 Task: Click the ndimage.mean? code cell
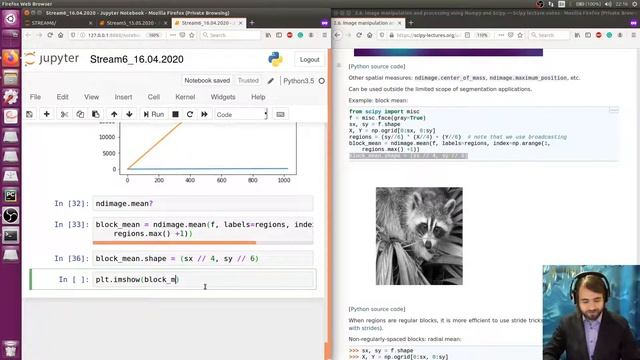[x=203, y=203]
